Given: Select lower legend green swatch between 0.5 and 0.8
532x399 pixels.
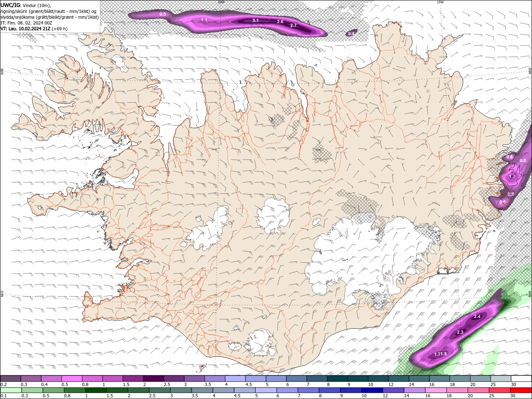Looking at the screenshot, I should (x=53, y=390).
